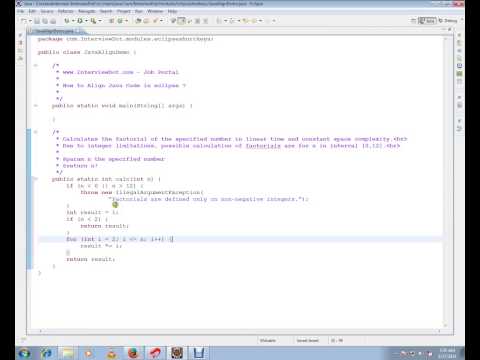
Task: Open the Search menu
Action: click(106, 11)
